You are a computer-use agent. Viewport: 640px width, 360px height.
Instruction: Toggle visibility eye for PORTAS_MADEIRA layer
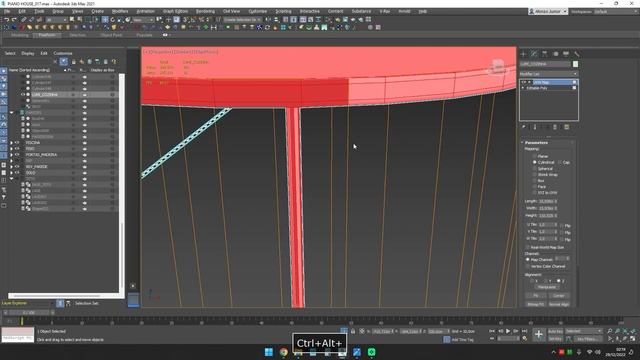tap(17, 155)
